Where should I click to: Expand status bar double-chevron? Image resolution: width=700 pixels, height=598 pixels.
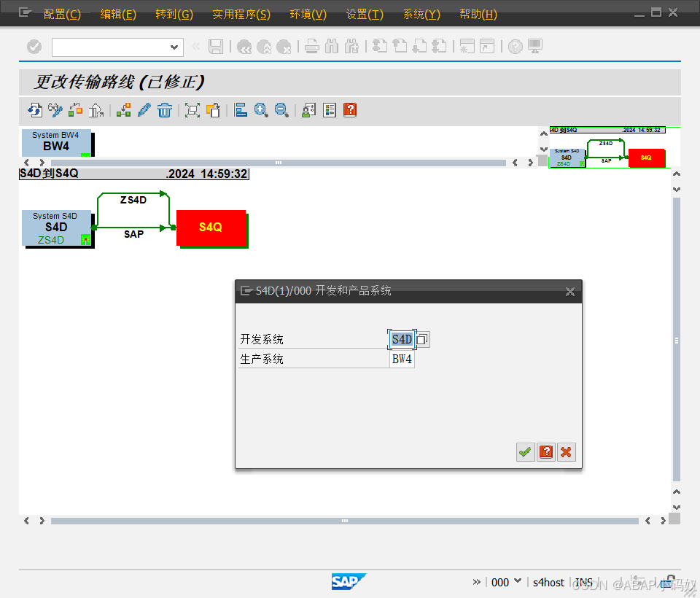476,582
